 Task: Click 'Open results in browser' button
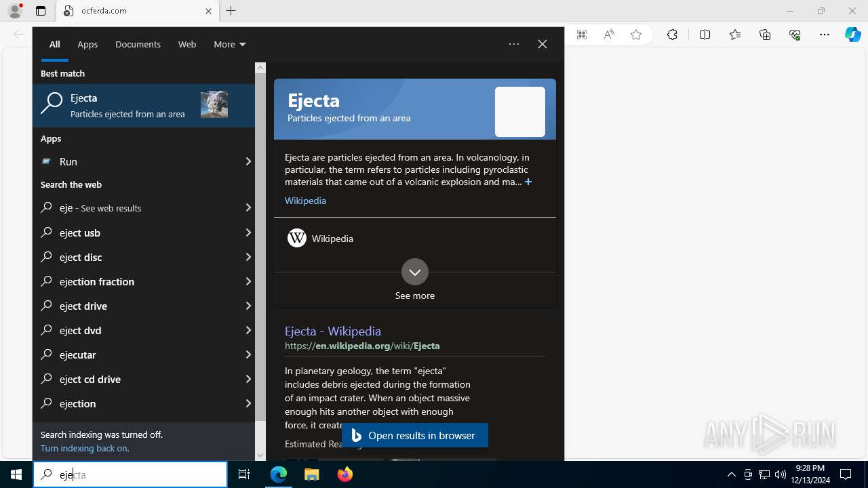tap(415, 435)
